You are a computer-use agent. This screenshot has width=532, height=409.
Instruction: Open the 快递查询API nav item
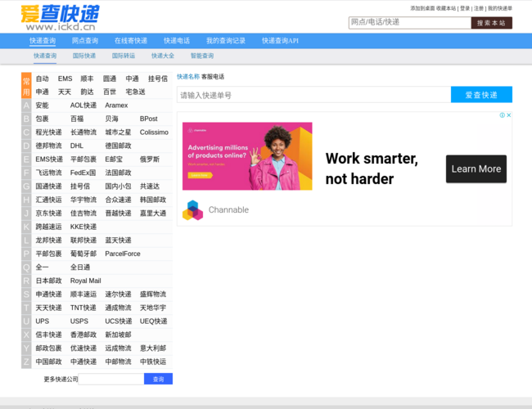click(280, 41)
